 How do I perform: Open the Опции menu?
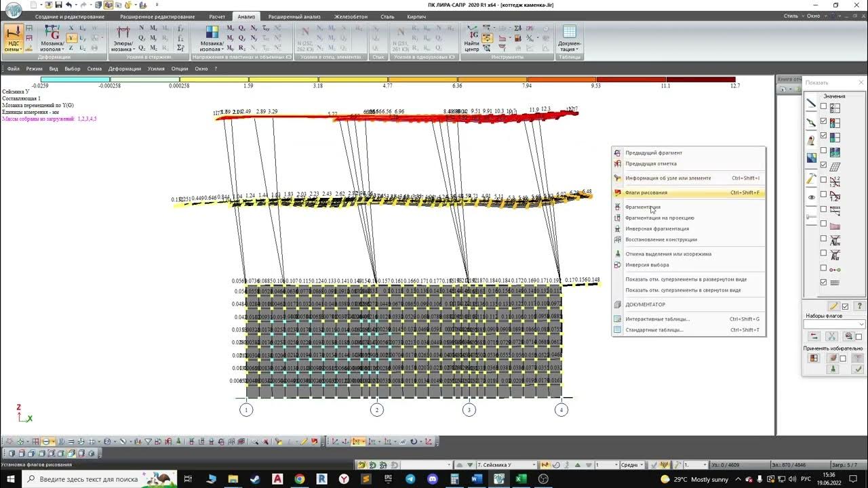pos(180,68)
